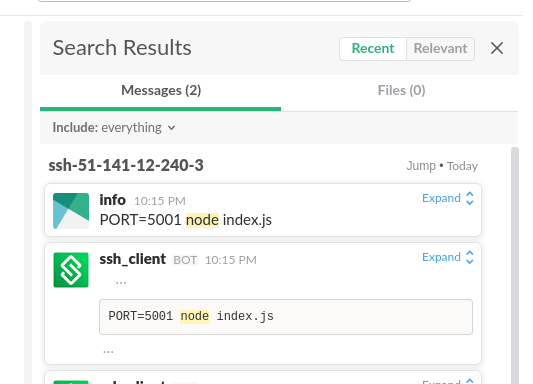Open the Files (0) tab
Screen dimensions: 533x384
[401, 91]
